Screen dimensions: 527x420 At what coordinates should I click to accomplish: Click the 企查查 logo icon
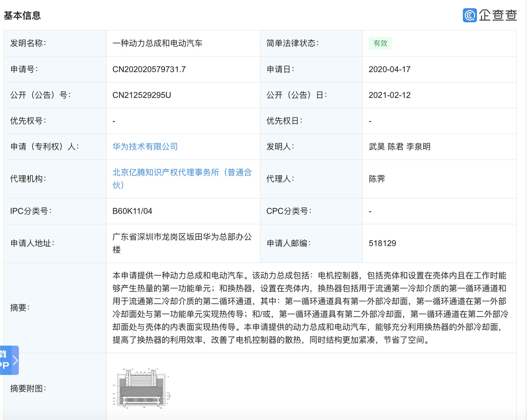pyautogui.click(x=470, y=15)
